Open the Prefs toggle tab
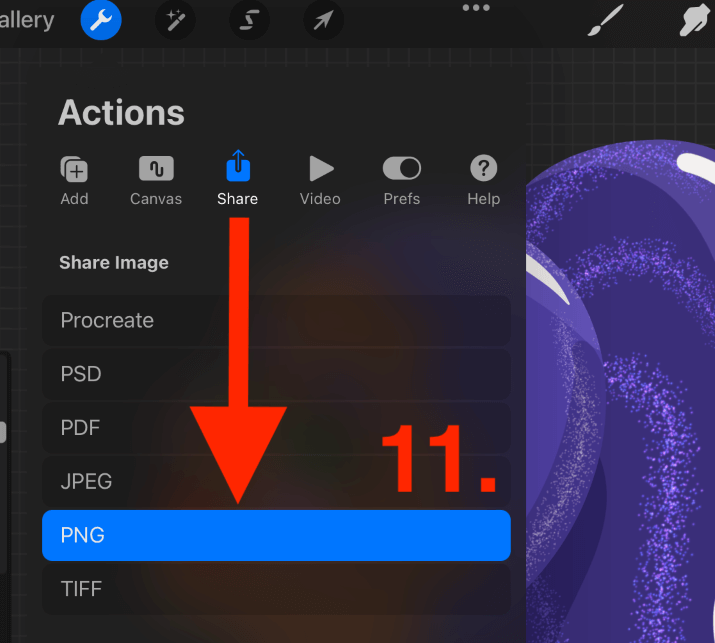715x643 pixels. (x=402, y=181)
